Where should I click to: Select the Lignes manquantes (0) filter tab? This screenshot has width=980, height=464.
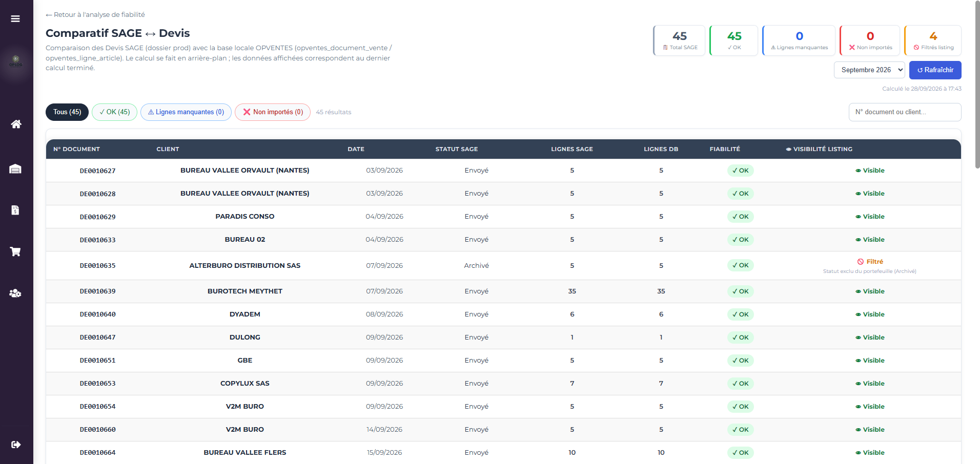pos(186,112)
